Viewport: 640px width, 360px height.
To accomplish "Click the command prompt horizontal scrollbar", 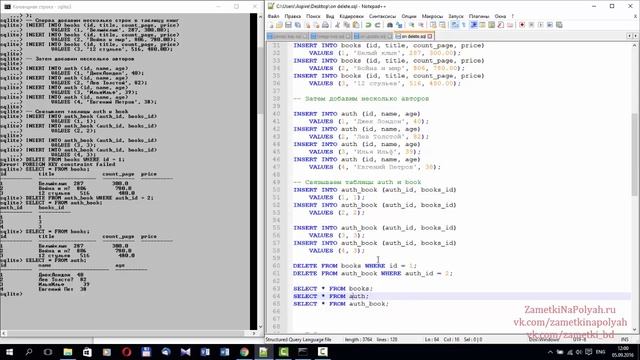I will click(x=129, y=333).
